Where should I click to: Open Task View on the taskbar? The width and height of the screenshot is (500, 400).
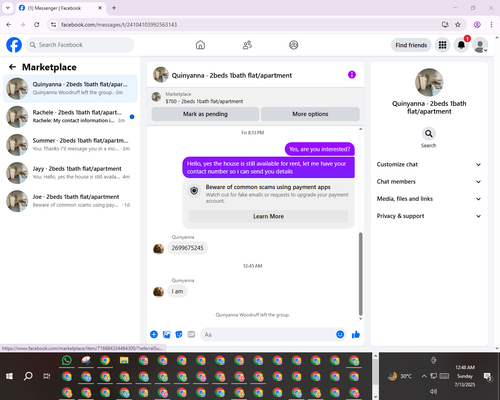click(47, 376)
